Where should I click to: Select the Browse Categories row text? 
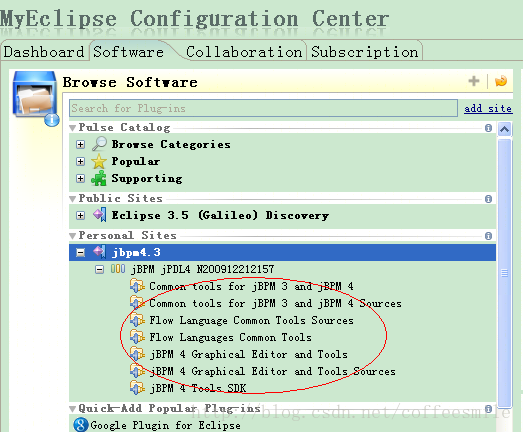point(171,144)
